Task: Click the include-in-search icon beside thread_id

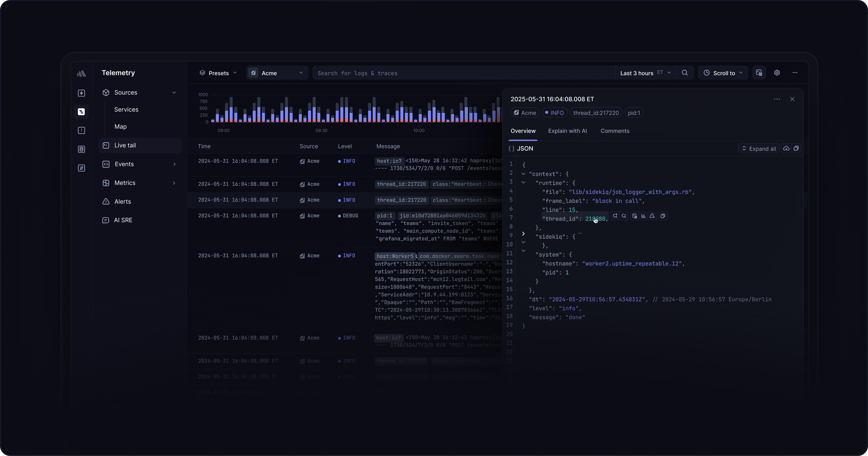Action: pyautogui.click(x=615, y=216)
